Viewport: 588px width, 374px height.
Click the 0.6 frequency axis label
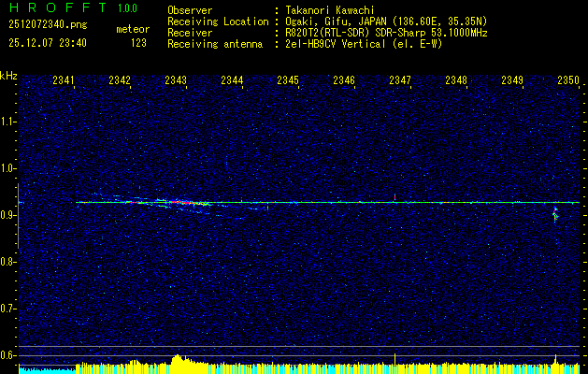(x=8, y=355)
